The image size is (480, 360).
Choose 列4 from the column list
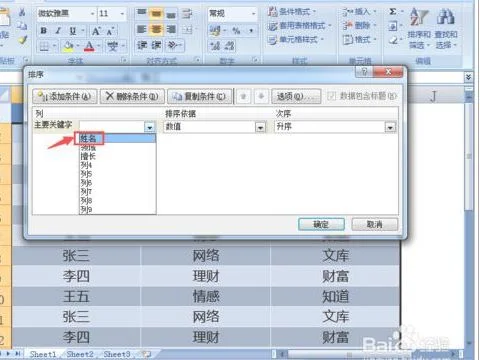(x=117, y=165)
